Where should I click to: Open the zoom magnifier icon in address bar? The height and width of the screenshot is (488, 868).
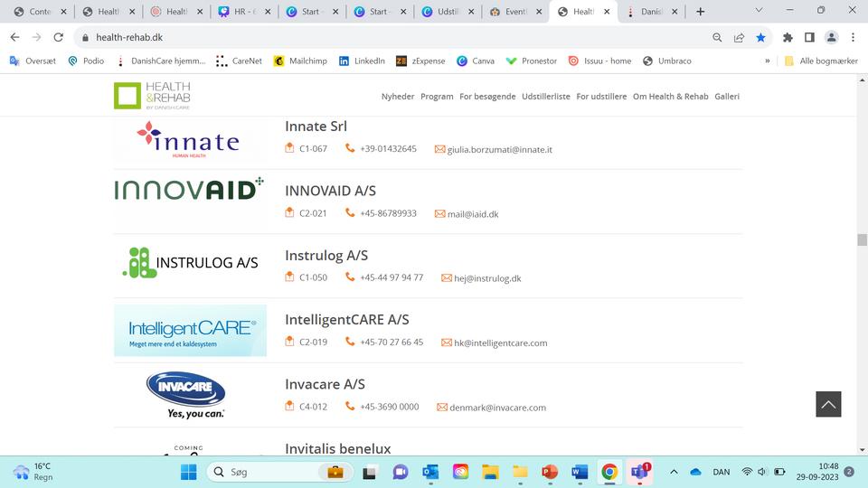[717, 37]
